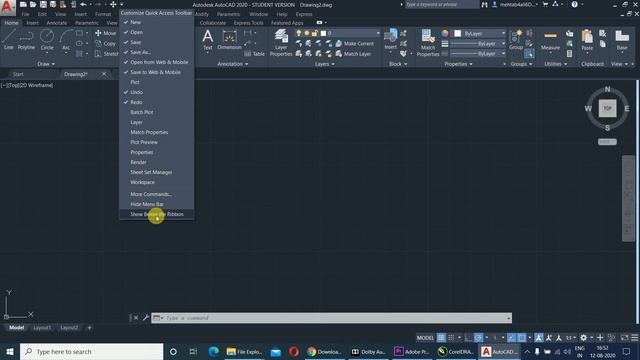Viewport: 640px width, 360px height.
Task: Click Show Below the Ribbon entry
Action: pyautogui.click(x=156, y=214)
